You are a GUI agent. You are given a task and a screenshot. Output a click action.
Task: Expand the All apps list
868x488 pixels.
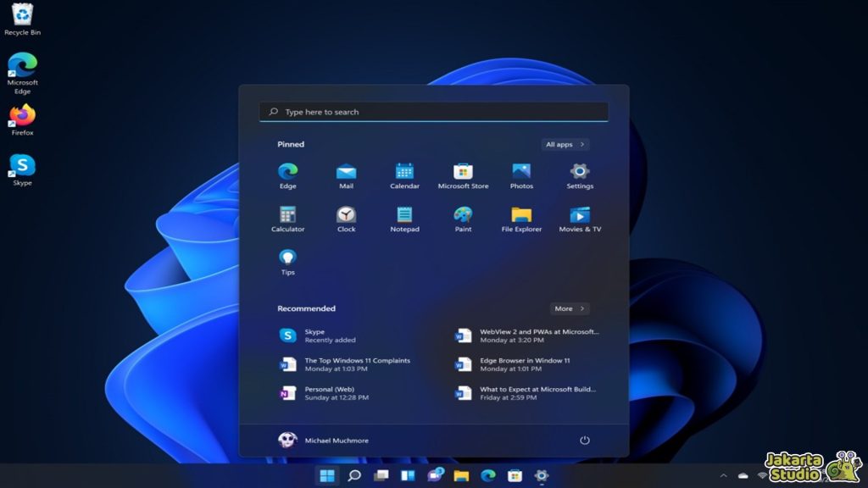pos(565,144)
